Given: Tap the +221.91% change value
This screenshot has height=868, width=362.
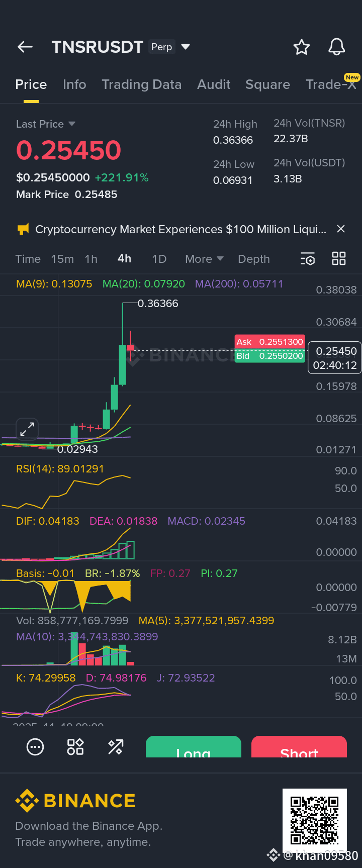Looking at the screenshot, I should [122, 178].
